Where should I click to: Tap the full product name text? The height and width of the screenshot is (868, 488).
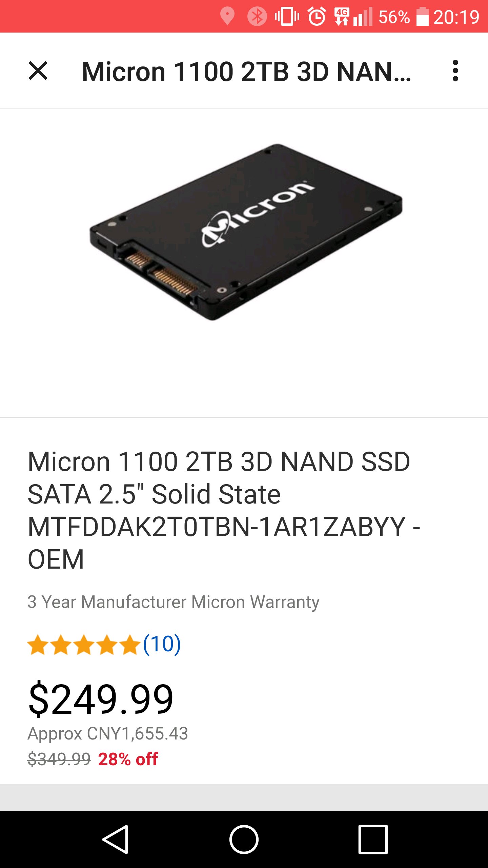coord(224,510)
